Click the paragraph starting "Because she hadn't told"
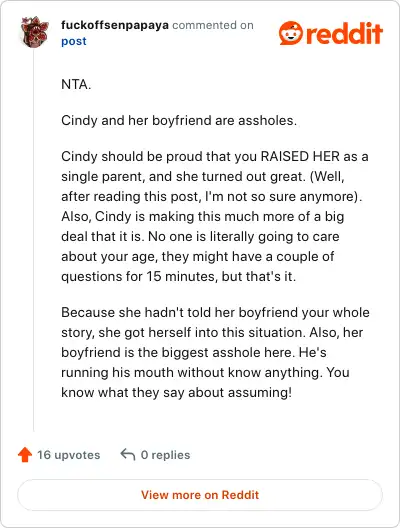The width and height of the screenshot is (400, 528). (x=215, y=352)
